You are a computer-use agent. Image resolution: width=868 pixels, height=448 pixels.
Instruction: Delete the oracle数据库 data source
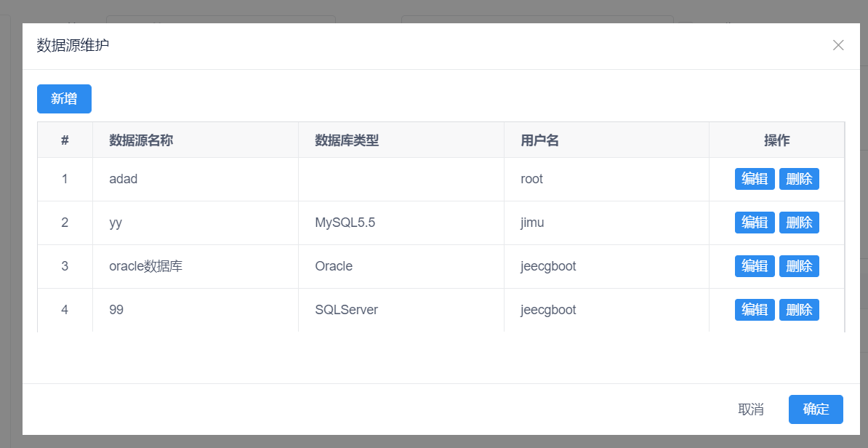tap(799, 266)
